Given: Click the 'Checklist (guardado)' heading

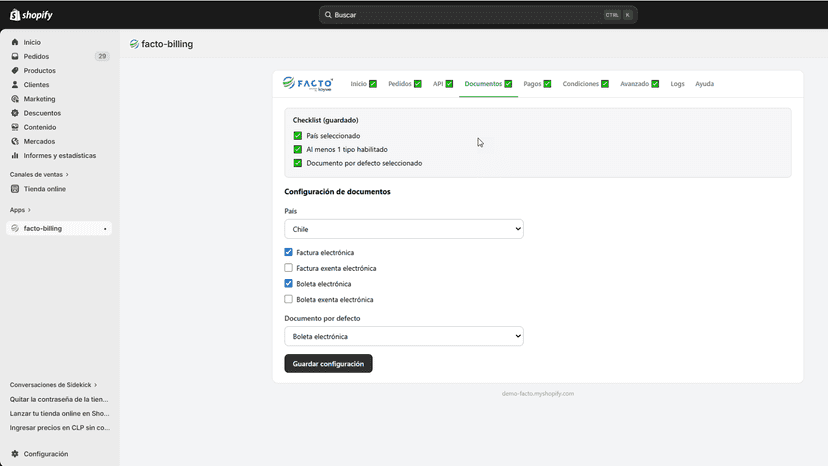Looking at the screenshot, I should (325, 120).
